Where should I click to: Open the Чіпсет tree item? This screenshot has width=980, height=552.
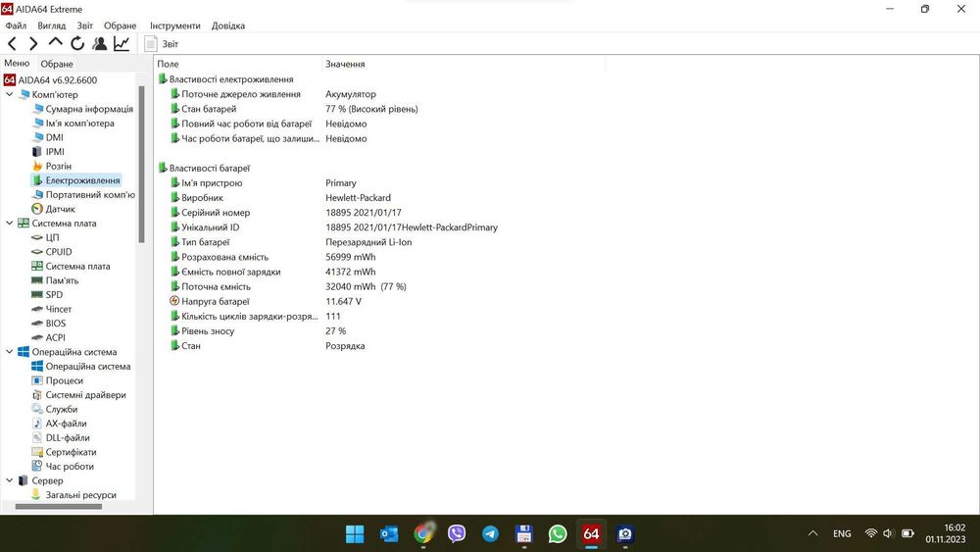(x=52, y=309)
